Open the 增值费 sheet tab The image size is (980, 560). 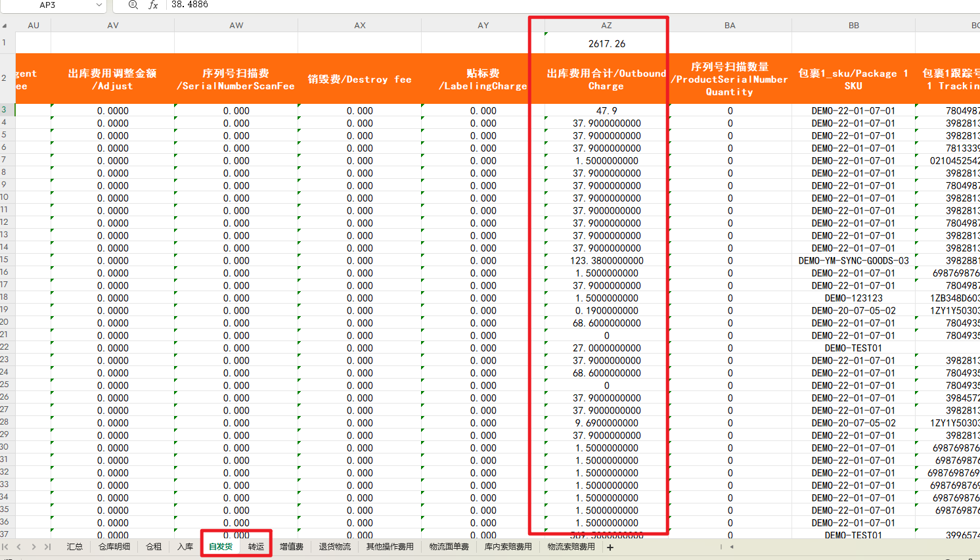[292, 547]
